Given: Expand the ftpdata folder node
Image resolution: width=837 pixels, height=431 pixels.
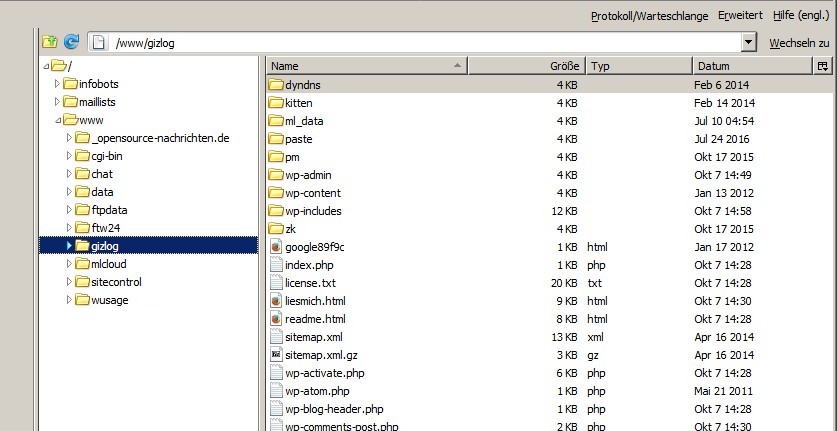Looking at the screenshot, I should (69, 210).
